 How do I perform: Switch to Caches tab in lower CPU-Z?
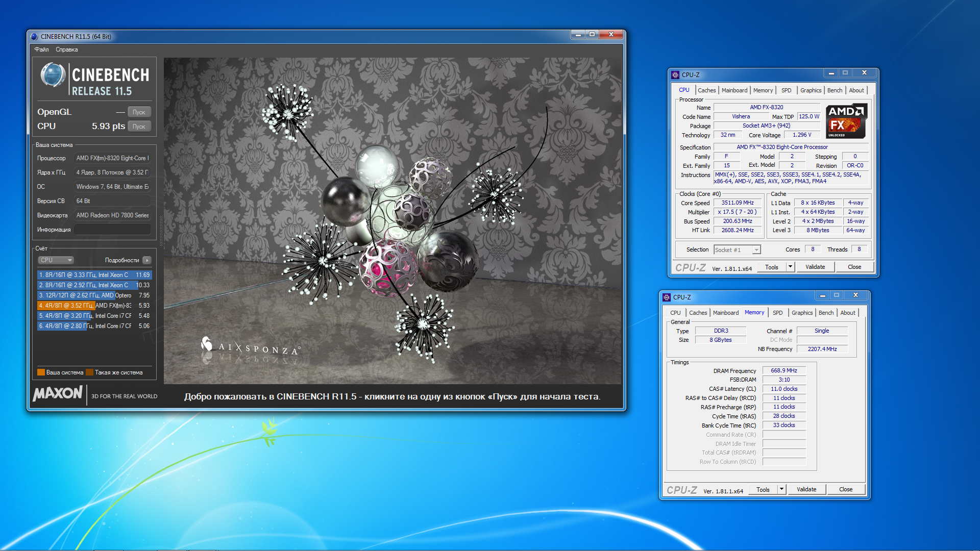click(x=698, y=313)
